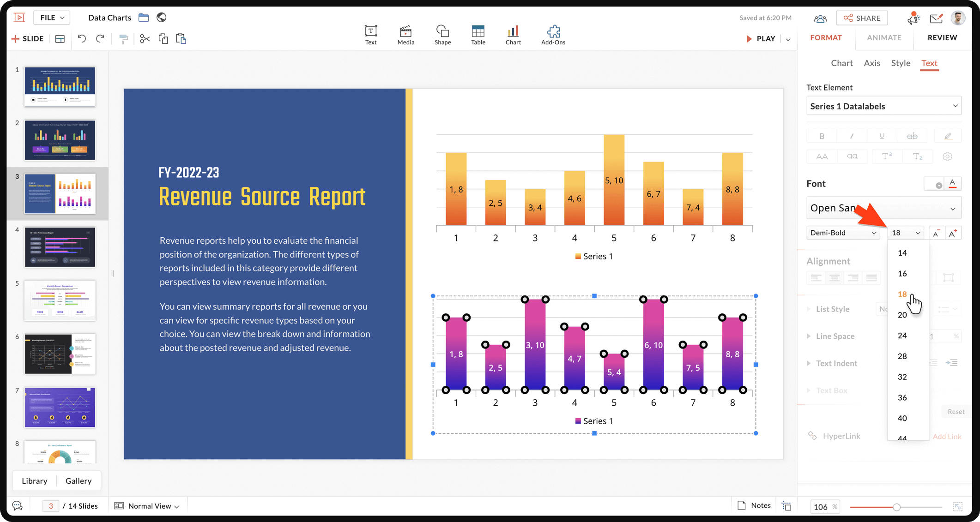Click the Chart insert icon
Image resolution: width=980 pixels, height=522 pixels.
click(513, 35)
